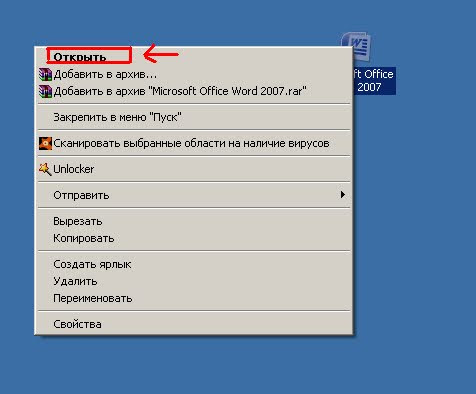Open Unlocker from the context menu
Image resolution: width=476 pixels, height=394 pixels.
193,169
